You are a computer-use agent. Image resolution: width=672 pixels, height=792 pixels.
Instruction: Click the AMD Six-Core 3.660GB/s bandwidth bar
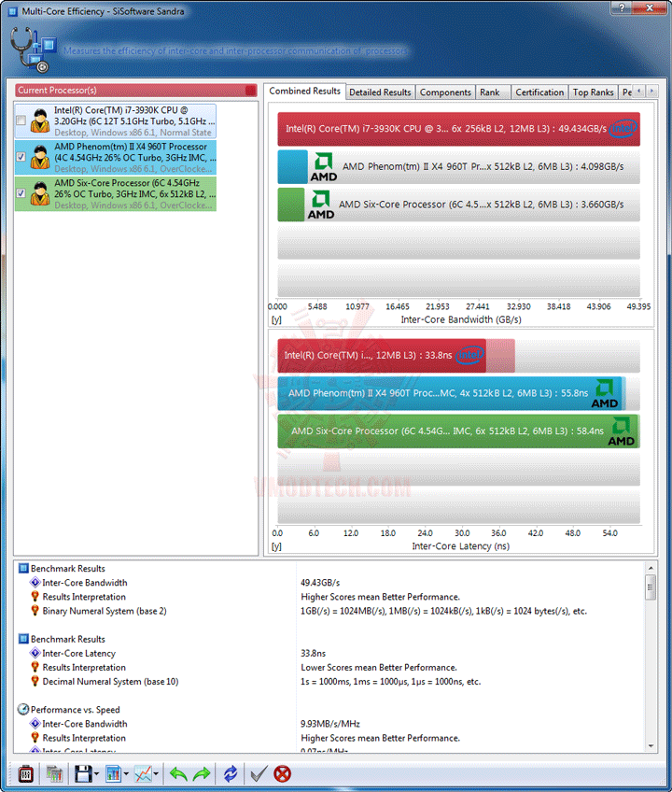click(x=458, y=205)
